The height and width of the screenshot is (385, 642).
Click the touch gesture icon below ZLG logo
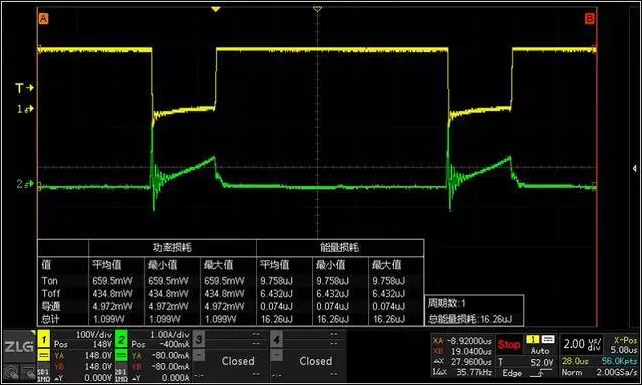[11, 372]
